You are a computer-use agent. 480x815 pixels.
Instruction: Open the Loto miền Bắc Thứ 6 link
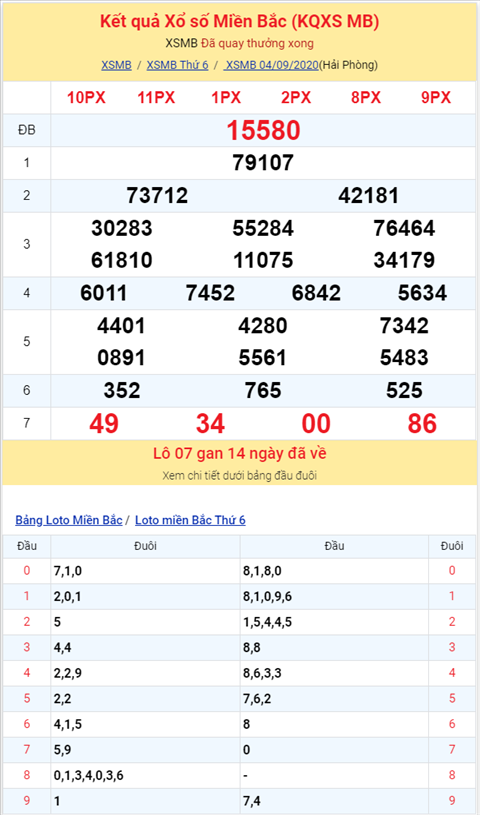coord(190,520)
